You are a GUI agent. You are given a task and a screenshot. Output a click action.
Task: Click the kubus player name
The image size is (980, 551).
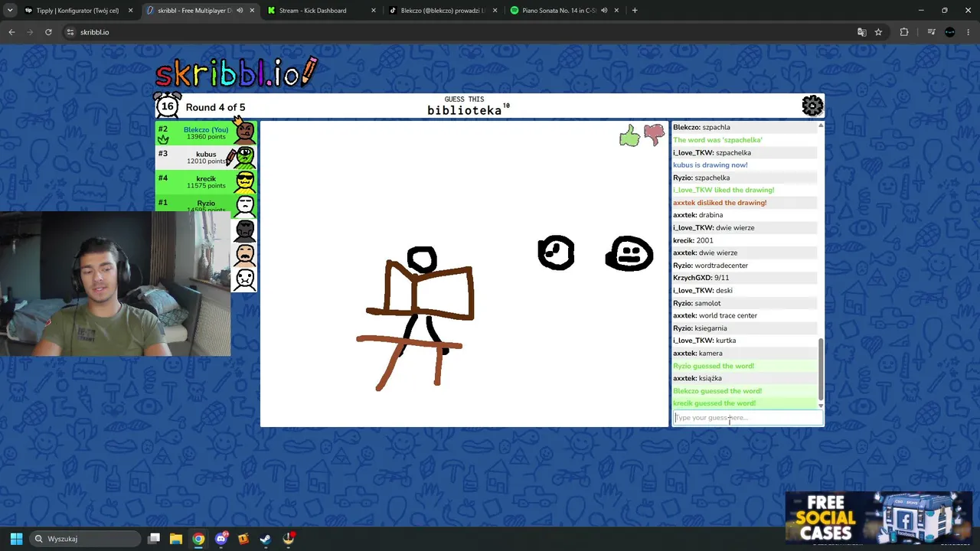pyautogui.click(x=206, y=154)
